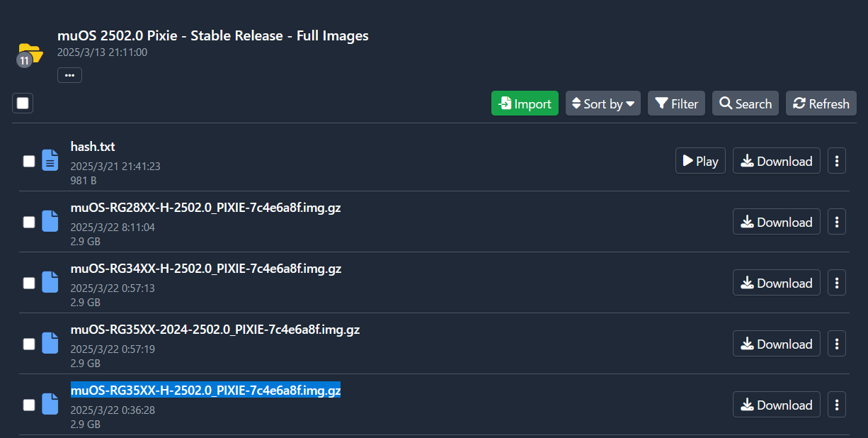Open Search in the toolbar

click(745, 103)
